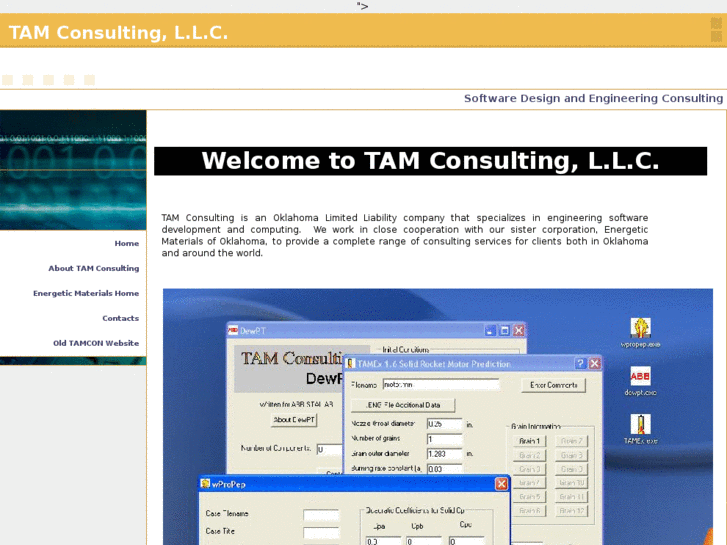Click the TAM Consulting, L.L.C. header title
Image resolution: width=727 pixels, height=545 pixels.
pos(118,32)
